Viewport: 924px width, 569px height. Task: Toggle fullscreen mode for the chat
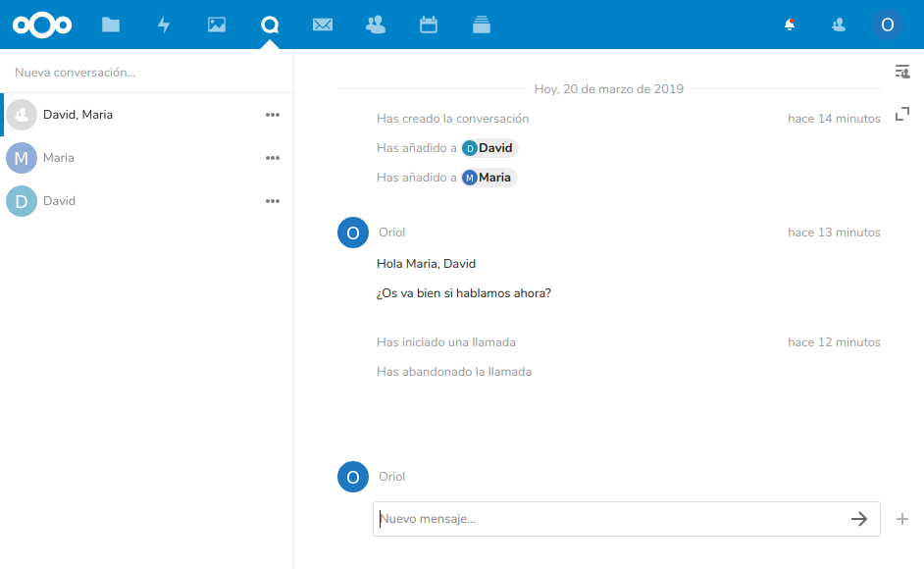pos(902,115)
